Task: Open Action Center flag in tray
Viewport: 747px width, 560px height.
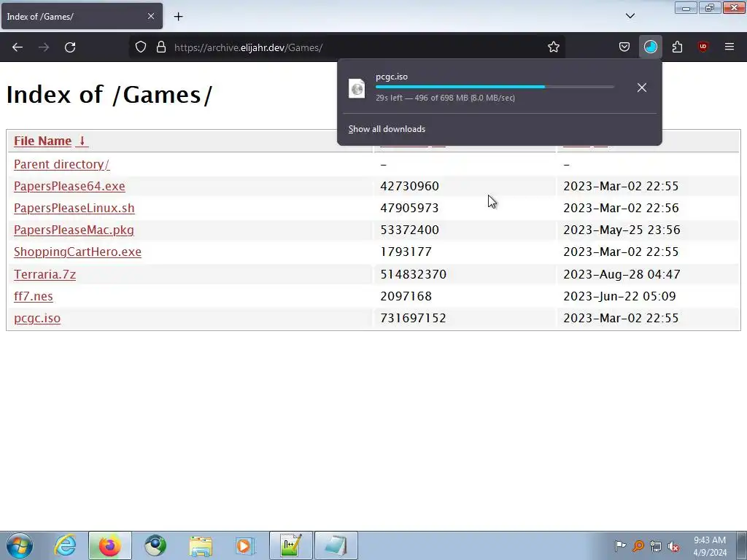Action: click(x=620, y=546)
